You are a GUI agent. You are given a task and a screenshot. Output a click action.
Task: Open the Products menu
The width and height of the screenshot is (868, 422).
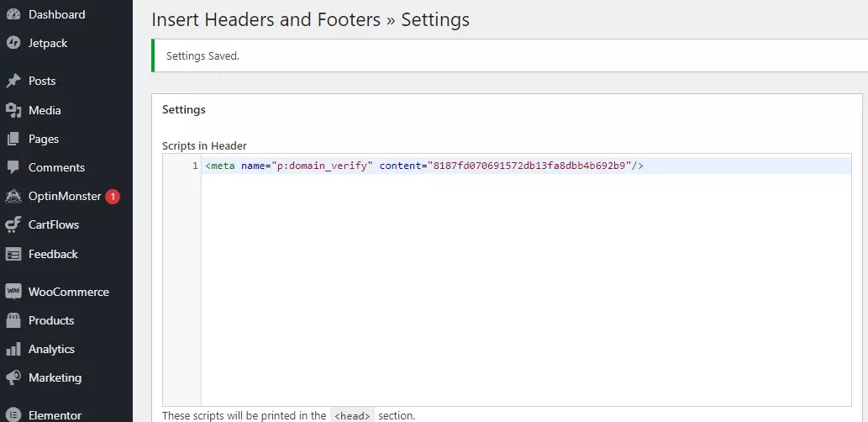click(51, 320)
